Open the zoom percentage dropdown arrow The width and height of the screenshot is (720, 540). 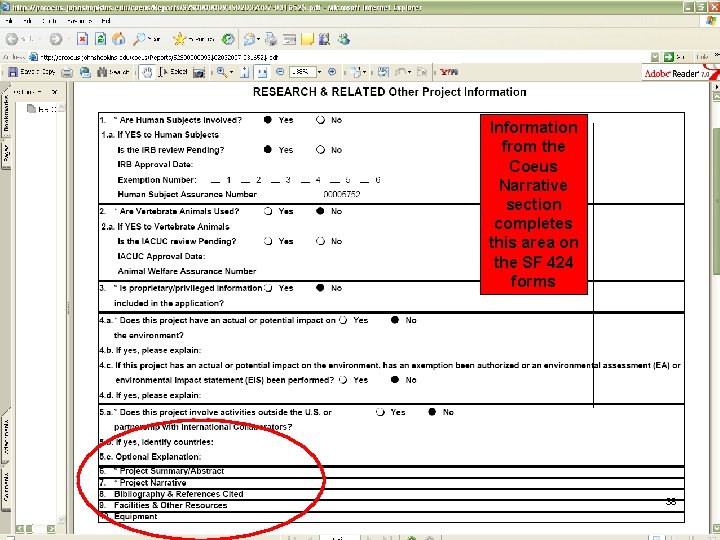click(320, 72)
